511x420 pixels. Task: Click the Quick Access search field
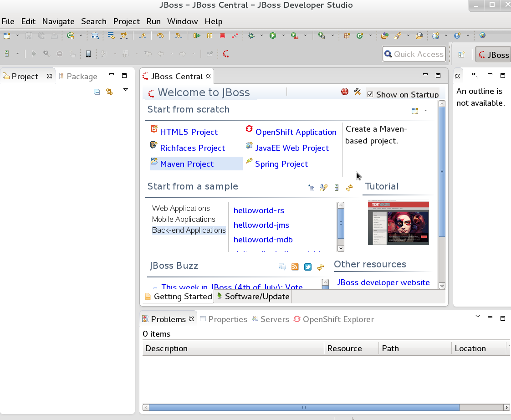click(x=414, y=54)
